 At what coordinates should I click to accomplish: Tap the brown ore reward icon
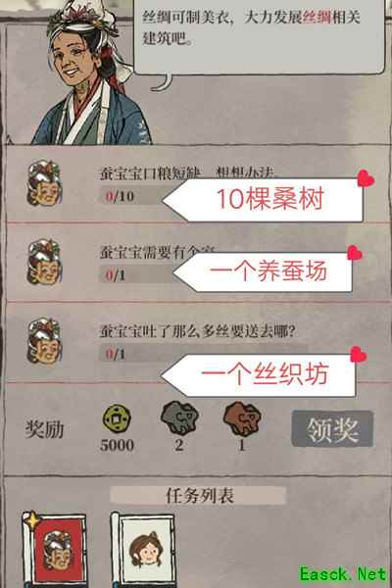click(x=242, y=418)
